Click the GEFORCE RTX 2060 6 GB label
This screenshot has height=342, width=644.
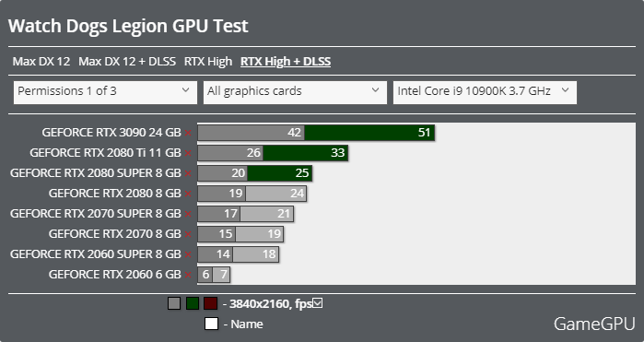pos(115,275)
